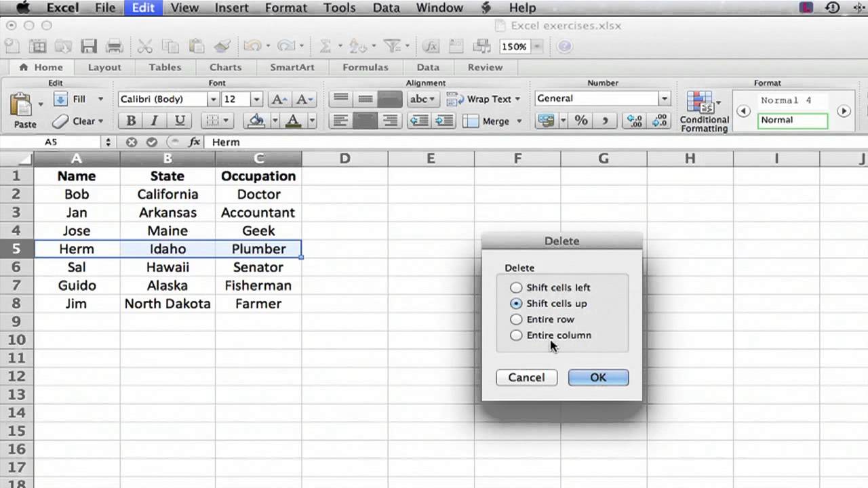Click the Percent Style button

581,121
